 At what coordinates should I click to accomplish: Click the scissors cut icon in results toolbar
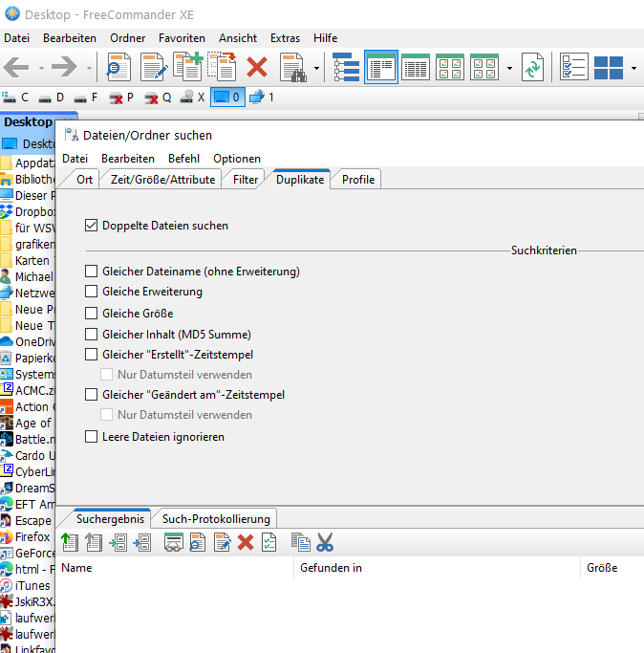click(325, 542)
